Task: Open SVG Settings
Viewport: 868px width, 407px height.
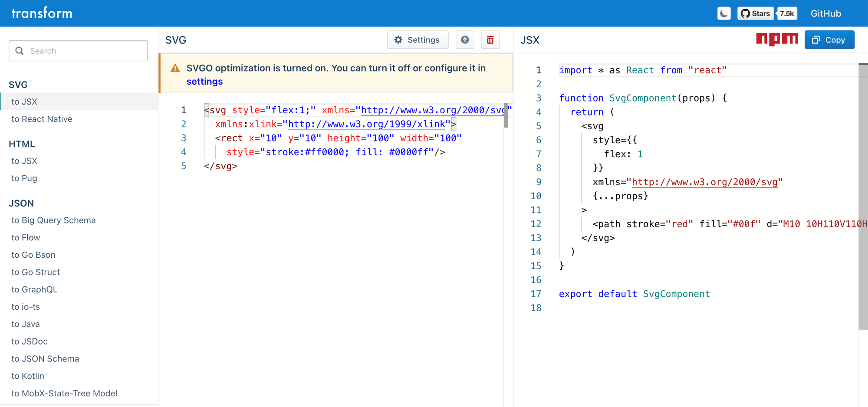Action: click(x=418, y=40)
